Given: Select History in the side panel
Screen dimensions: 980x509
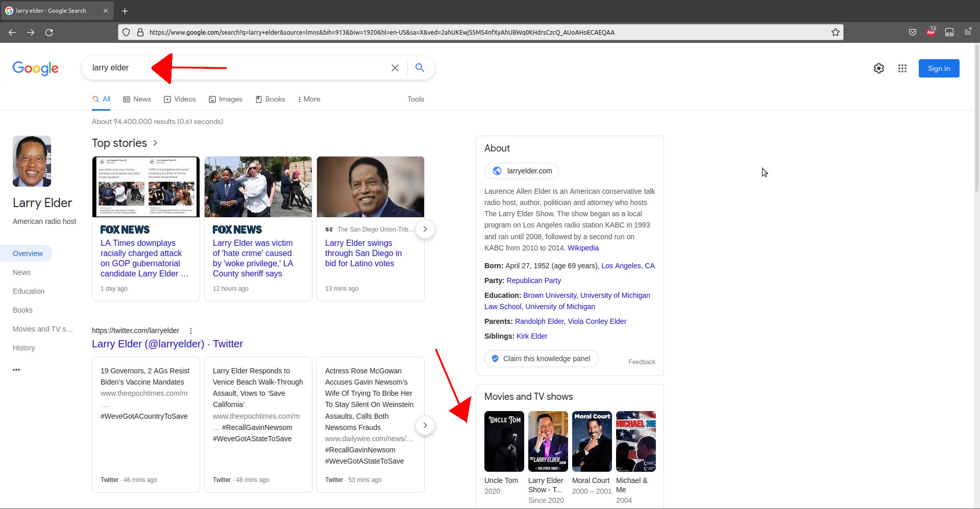Looking at the screenshot, I should click(24, 348).
